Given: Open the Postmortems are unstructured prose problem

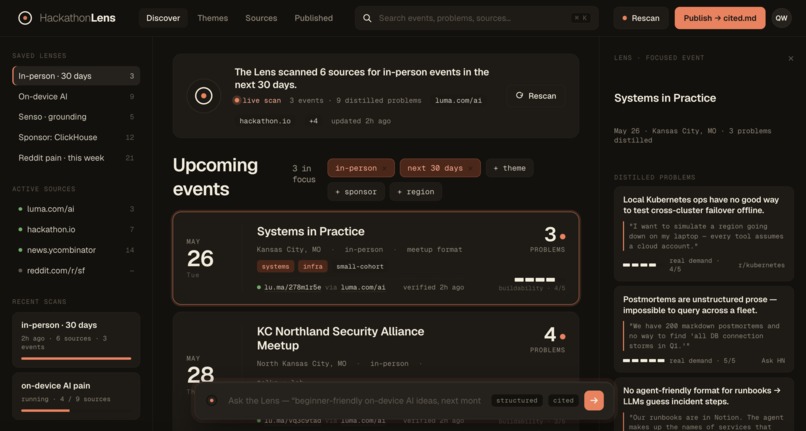Looking at the screenshot, I should 704,330.
